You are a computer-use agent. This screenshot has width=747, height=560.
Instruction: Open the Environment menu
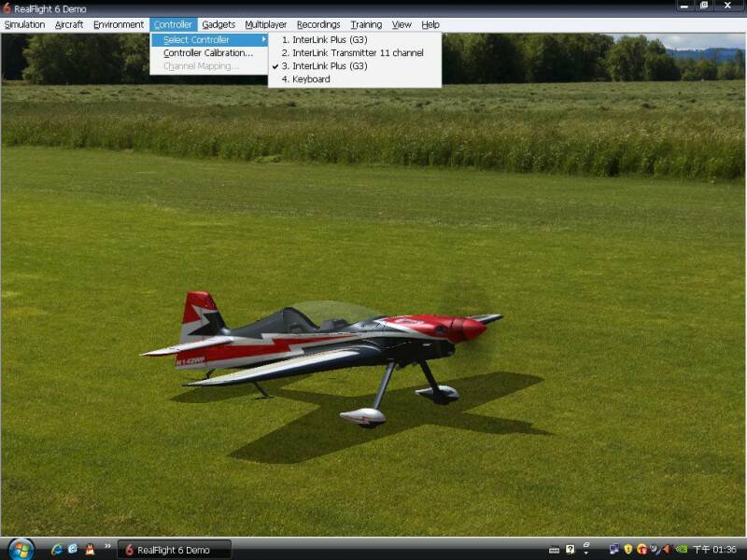(119, 25)
